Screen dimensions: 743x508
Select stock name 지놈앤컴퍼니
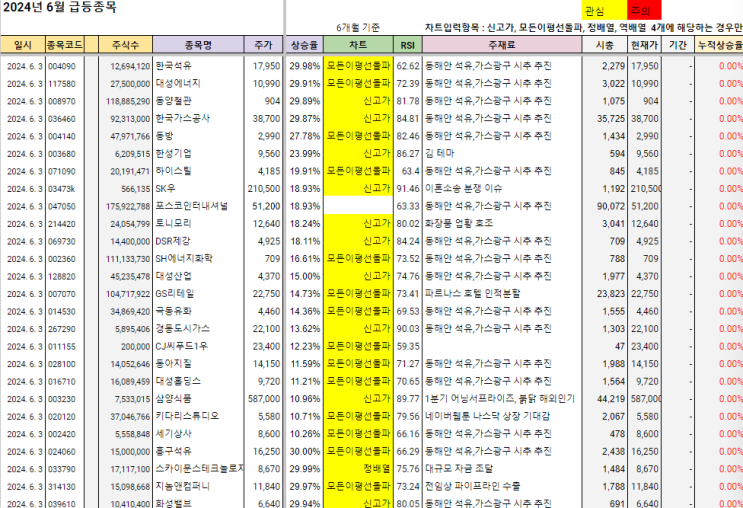click(182, 487)
